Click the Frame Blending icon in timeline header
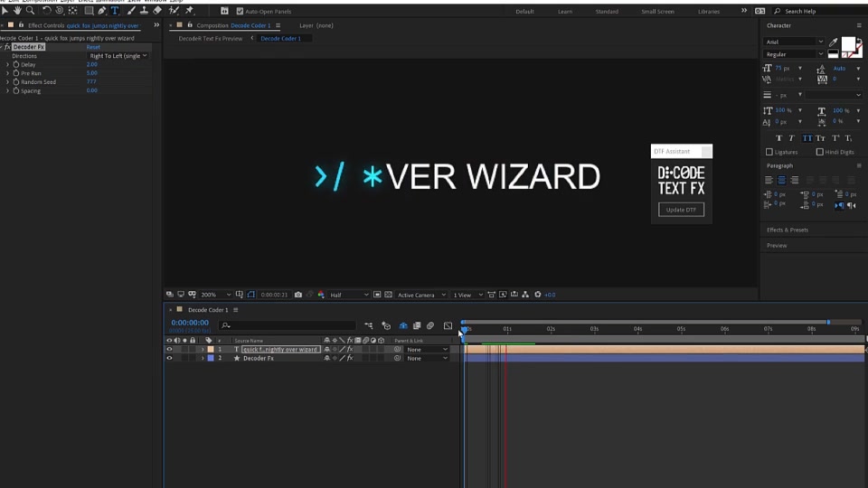868x488 pixels. click(x=417, y=326)
